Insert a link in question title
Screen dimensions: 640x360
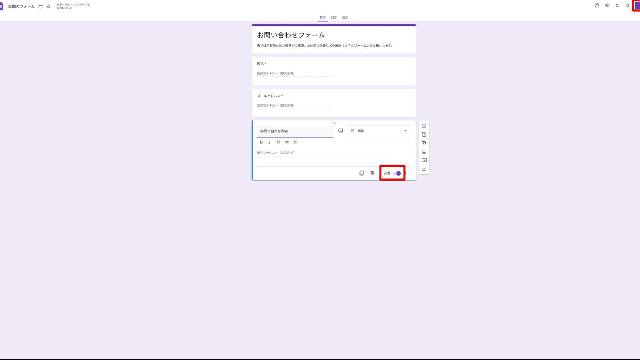click(x=287, y=142)
